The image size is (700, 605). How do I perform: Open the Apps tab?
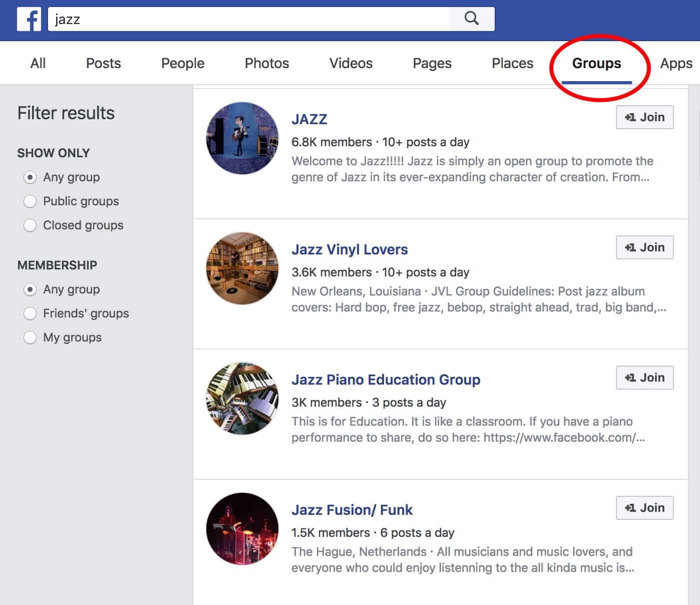[676, 63]
